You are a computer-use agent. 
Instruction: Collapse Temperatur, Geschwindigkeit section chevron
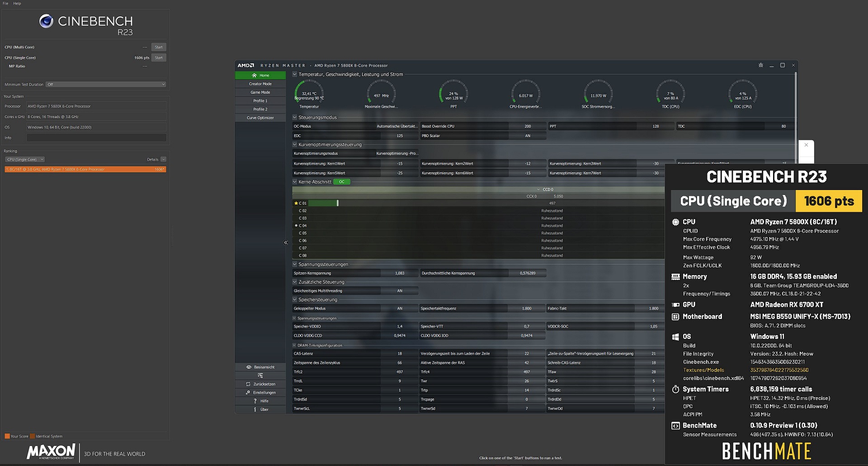[x=295, y=74]
